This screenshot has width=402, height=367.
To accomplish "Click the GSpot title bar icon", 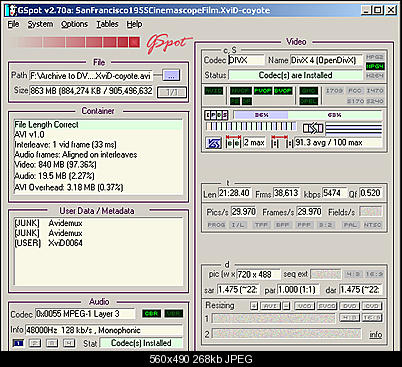I will (x=11, y=11).
